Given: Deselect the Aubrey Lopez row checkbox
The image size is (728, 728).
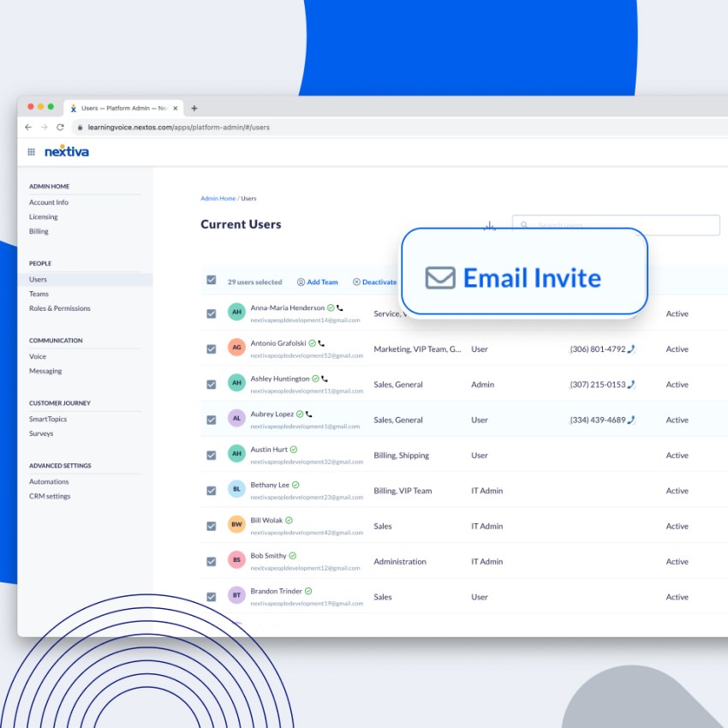Looking at the screenshot, I should click(x=212, y=420).
